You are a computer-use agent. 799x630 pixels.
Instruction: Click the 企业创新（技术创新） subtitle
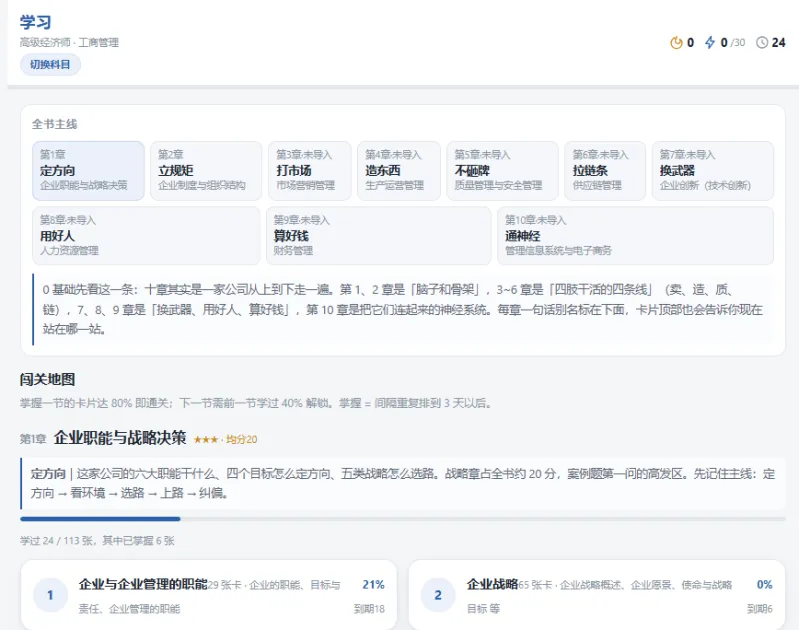[705, 186]
